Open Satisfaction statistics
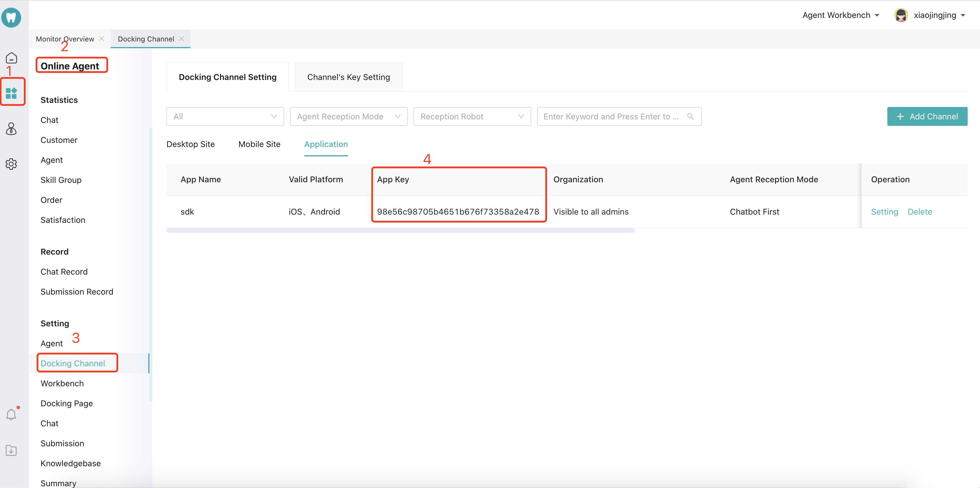This screenshot has width=980, height=488. tap(63, 220)
